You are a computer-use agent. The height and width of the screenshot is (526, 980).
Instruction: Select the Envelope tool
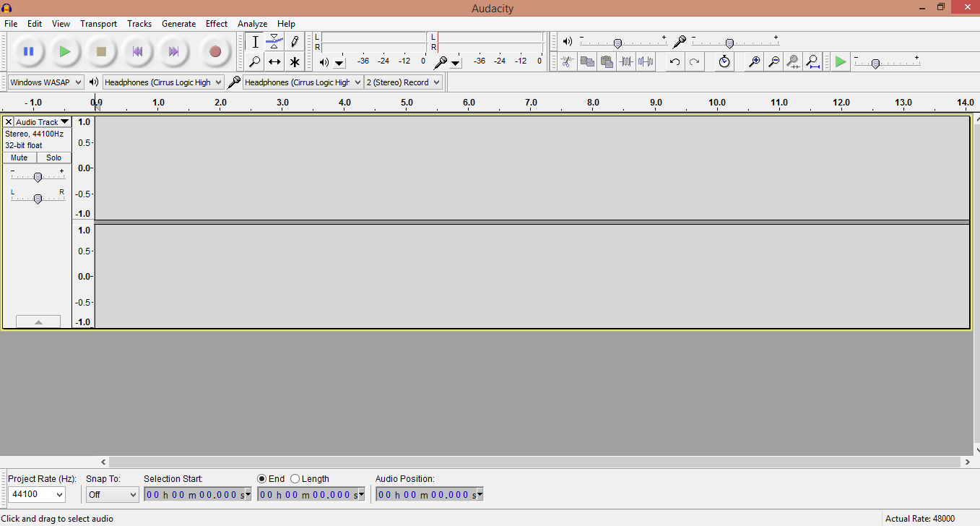tap(274, 42)
